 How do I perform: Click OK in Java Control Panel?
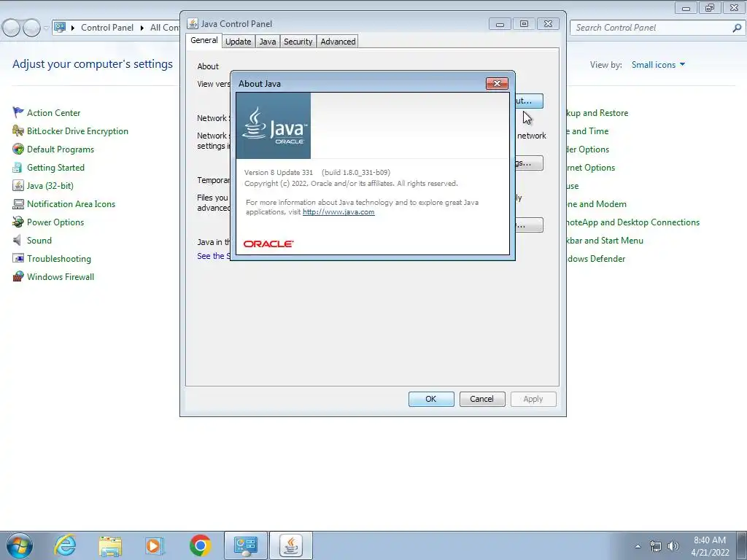point(431,399)
